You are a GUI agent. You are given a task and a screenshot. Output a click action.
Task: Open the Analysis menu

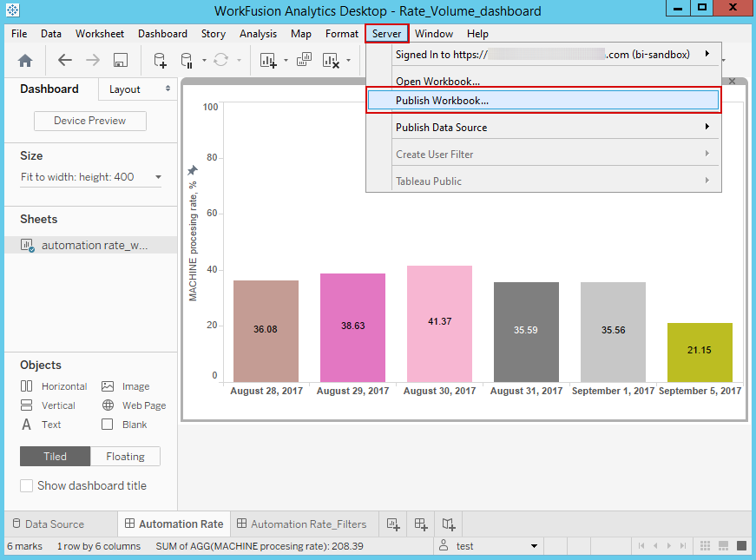coord(259,34)
